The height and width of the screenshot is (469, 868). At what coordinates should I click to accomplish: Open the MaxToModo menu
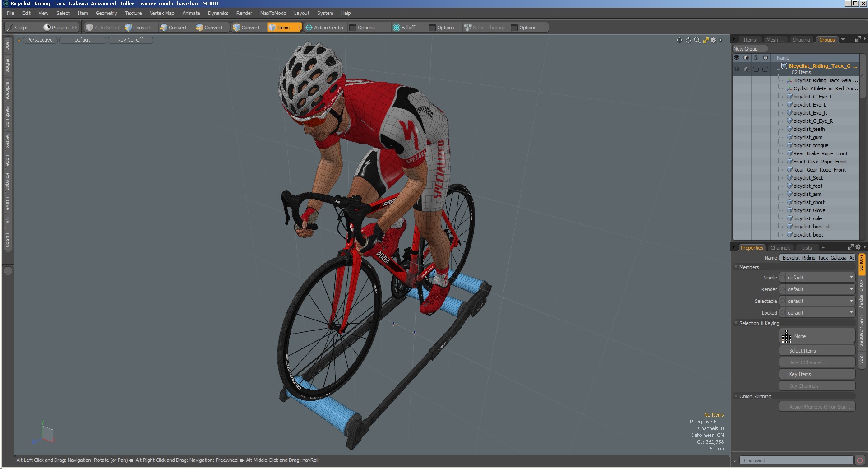pyautogui.click(x=273, y=13)
